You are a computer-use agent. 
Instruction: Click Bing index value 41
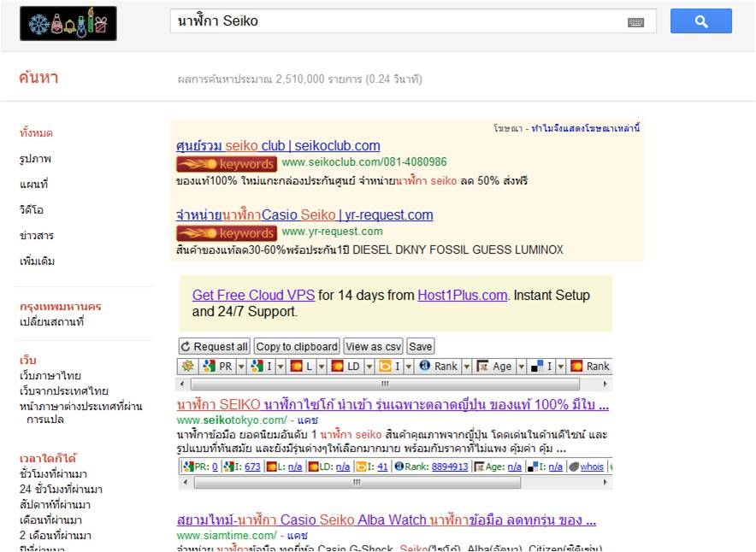click(382, 467)
